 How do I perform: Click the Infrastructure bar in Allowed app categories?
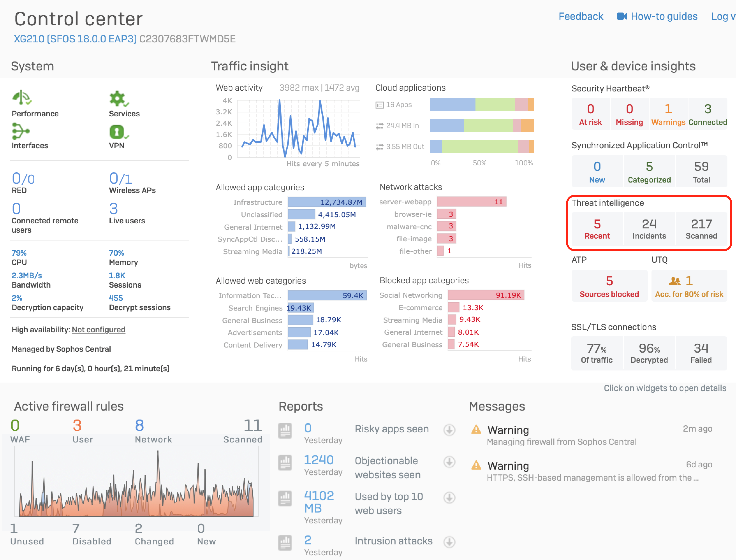pyautogui.click(x=327, y=202)
